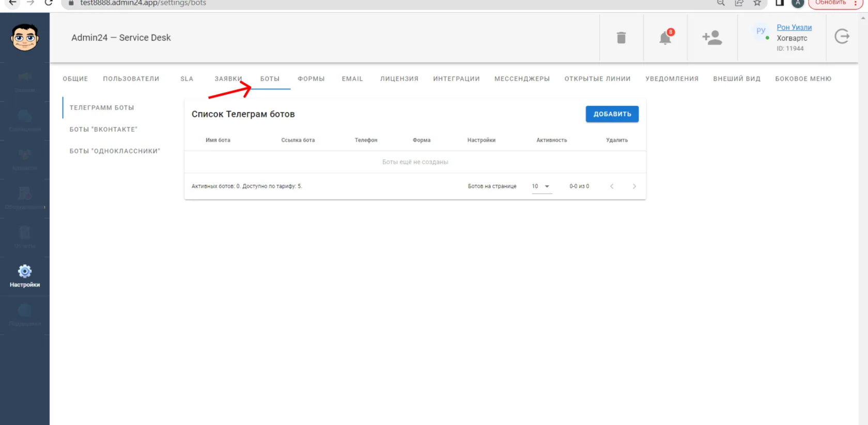Click the scrollbar up arrow
The width and height of the screenshot is (868, 425).
(863, 17)
